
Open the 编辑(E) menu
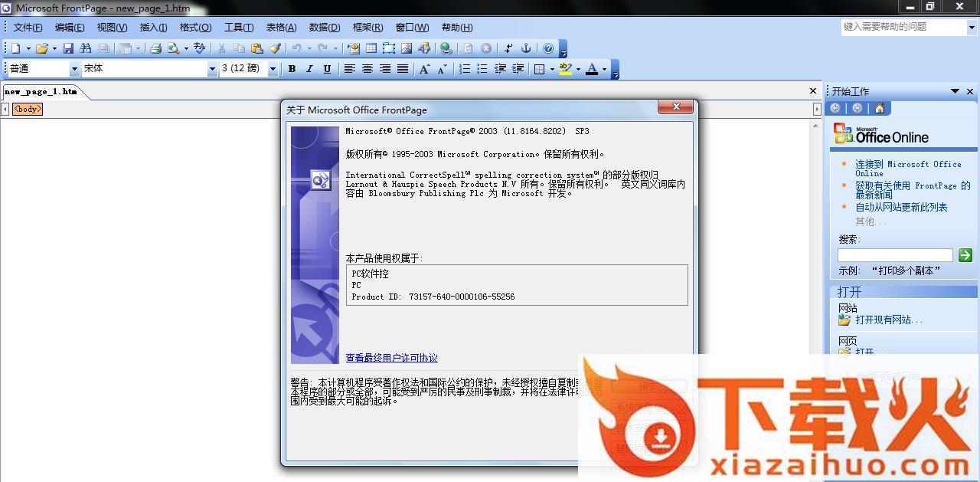[x=70, y=28]
